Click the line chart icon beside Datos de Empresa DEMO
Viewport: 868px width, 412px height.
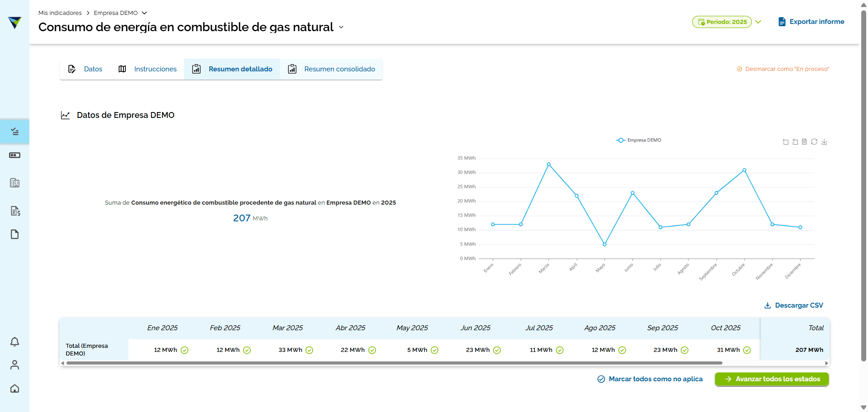coord(65,115)
